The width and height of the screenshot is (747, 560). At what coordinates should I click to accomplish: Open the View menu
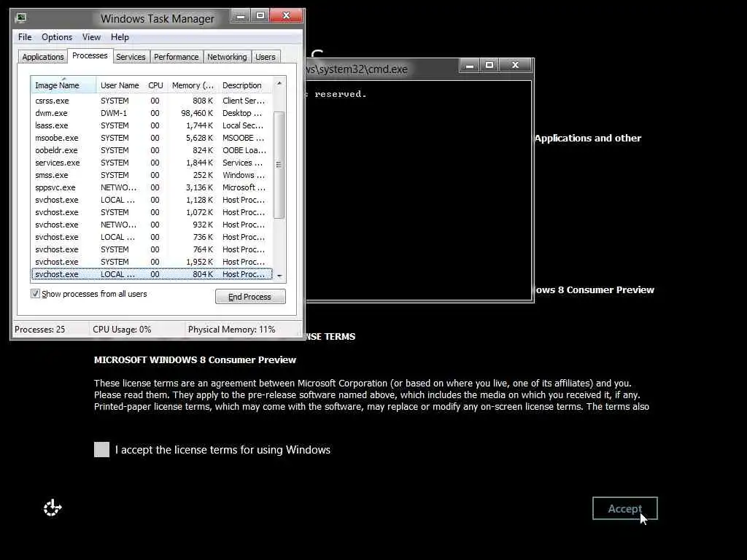click(x=91, y=37)
